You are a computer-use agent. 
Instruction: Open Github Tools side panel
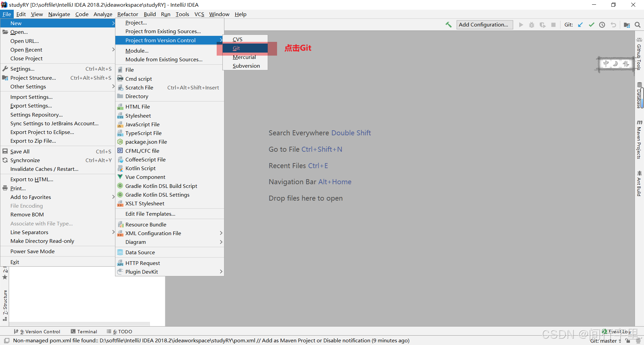(639, 54)
